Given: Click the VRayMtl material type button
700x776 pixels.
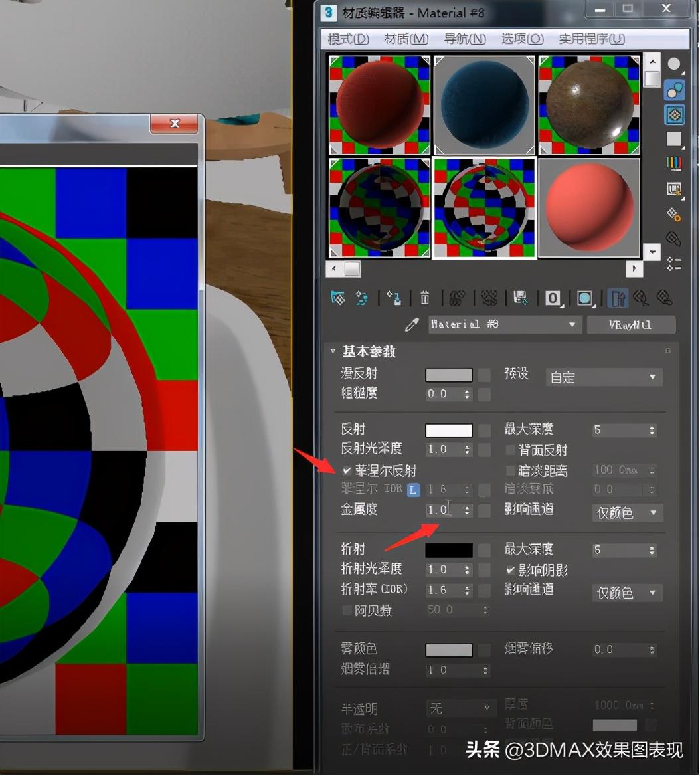Looking at the screenshot, I should tap(631, 325).
